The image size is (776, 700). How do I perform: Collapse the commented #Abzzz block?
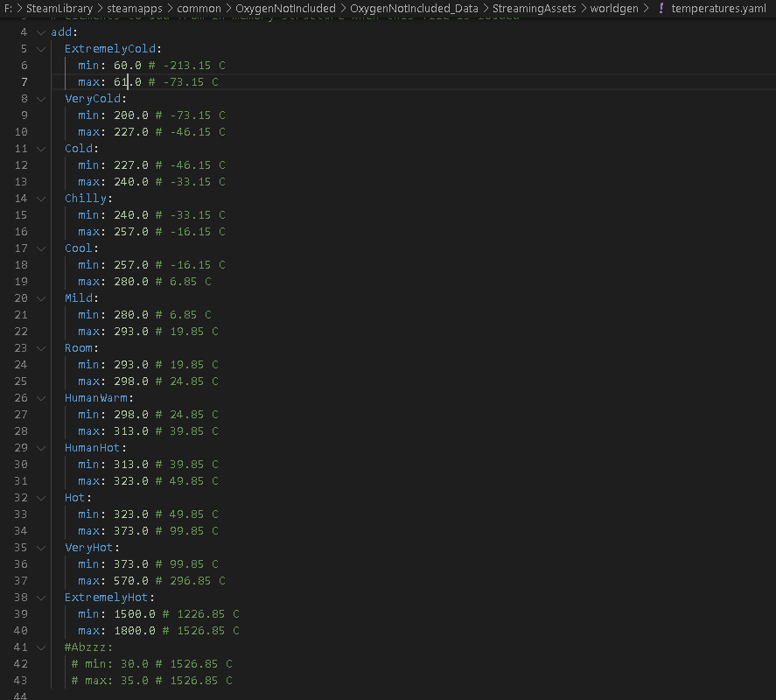(41, 647)
